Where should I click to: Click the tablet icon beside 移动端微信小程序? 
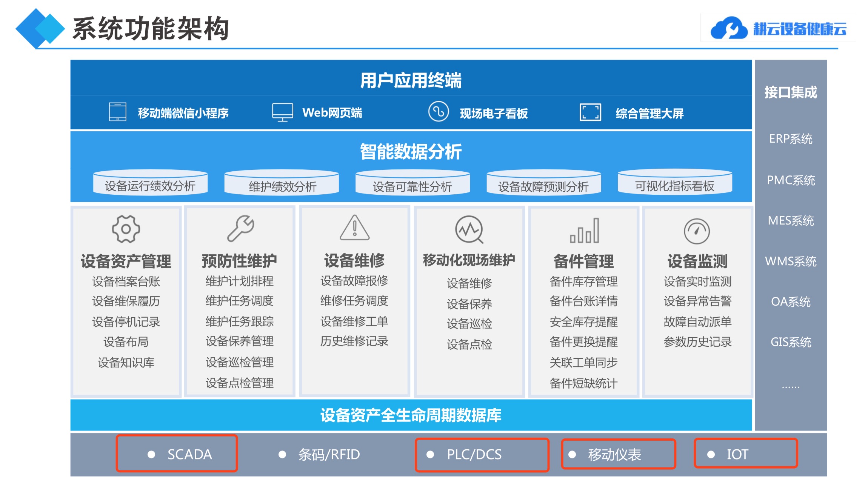click(118, 112)
